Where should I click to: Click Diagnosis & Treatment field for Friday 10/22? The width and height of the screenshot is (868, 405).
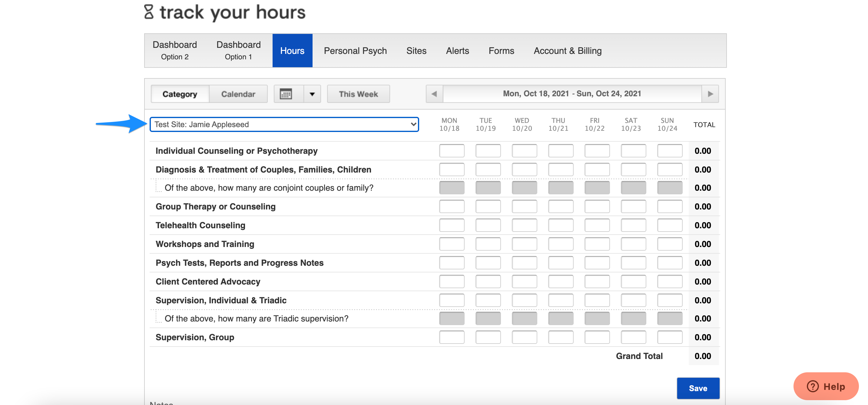(597, 170)
